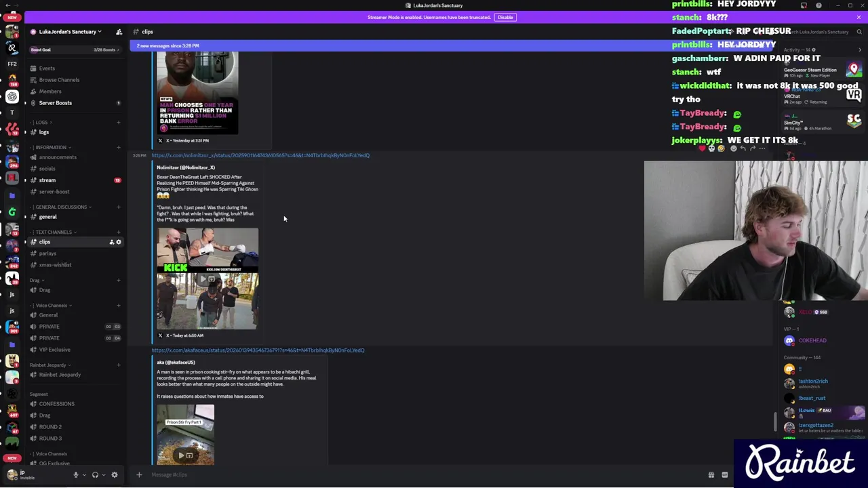
Task: Open the stream channel
Action: 76,180
